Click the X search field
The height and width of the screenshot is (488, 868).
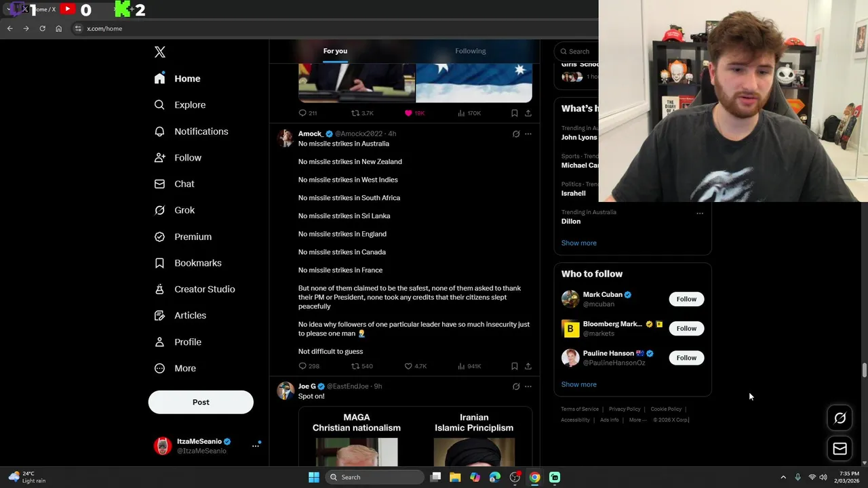pyautogui.click(x=576, y=52)
